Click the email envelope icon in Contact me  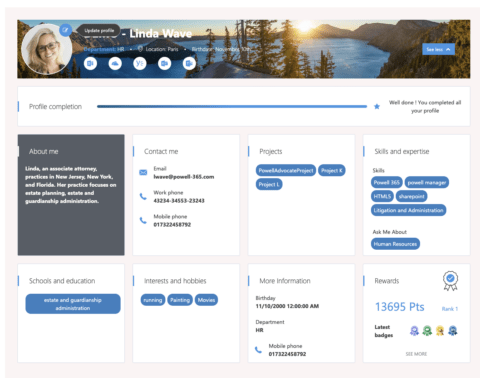click(143, 172)
